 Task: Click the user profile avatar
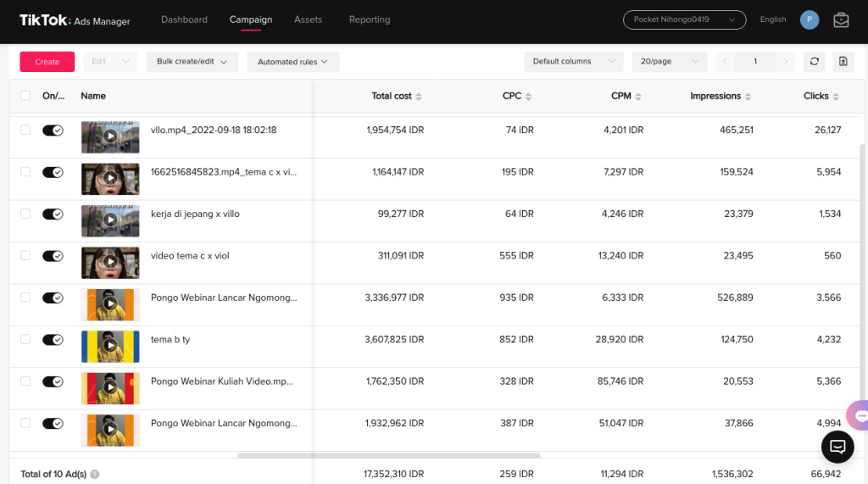click(810, 19)
